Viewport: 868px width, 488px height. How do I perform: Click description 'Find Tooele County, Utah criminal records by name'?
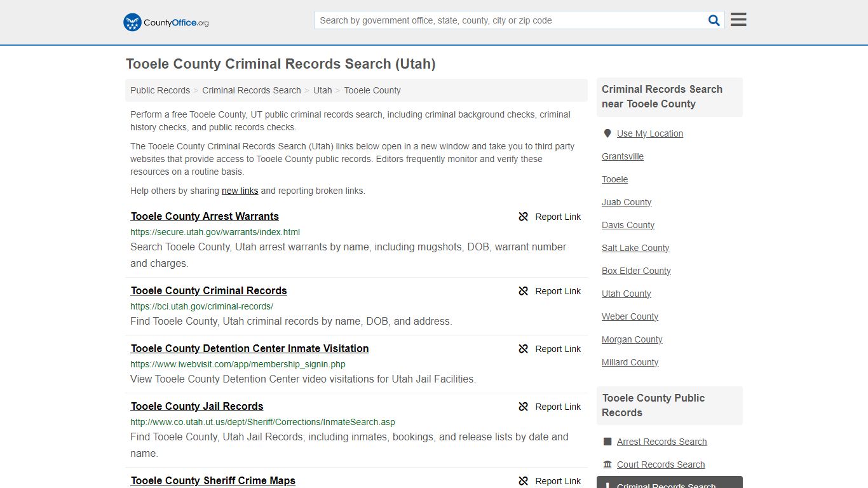(291, 322)
